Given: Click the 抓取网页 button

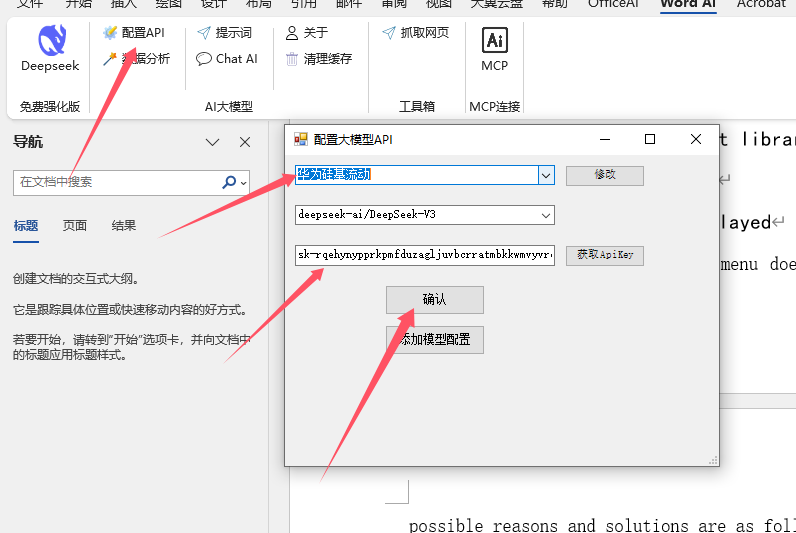Looking at the screenshot, I should point(416,33).
